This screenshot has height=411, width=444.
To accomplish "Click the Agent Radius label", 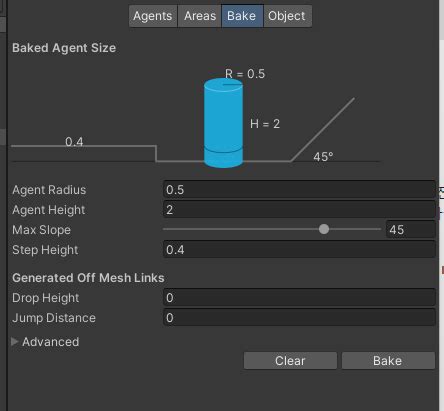I will pyautogui.click(x=49, y=190).
